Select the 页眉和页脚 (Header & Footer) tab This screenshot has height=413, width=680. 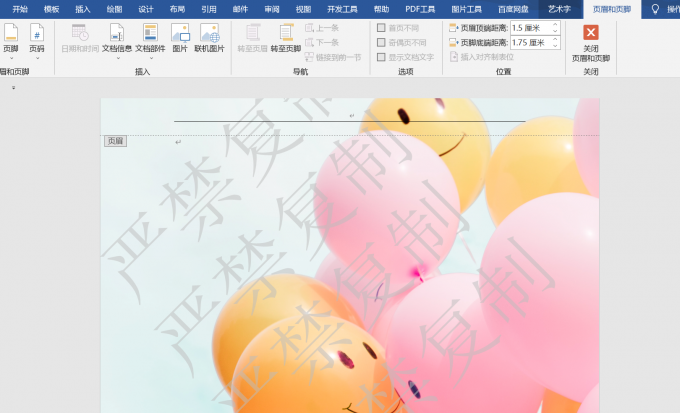click(612, 9)
